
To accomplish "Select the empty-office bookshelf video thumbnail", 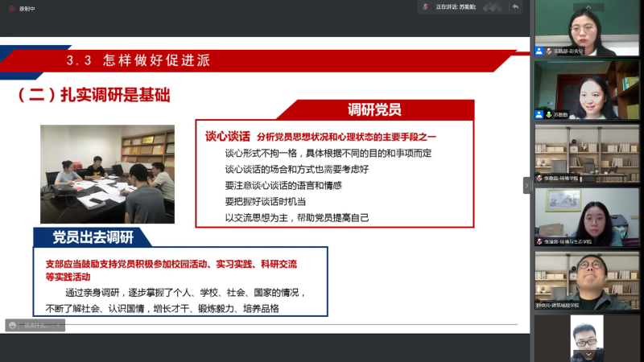I will [587, 154].
